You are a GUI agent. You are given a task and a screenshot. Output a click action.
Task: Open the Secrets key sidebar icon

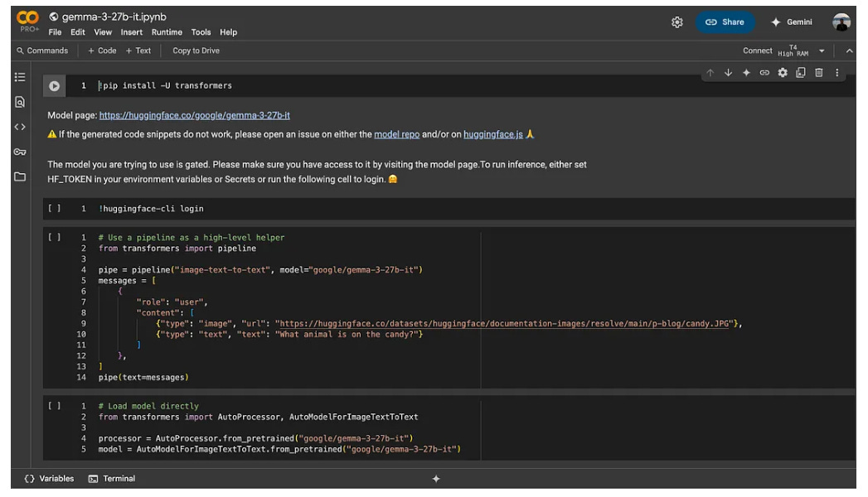[20, 152]
